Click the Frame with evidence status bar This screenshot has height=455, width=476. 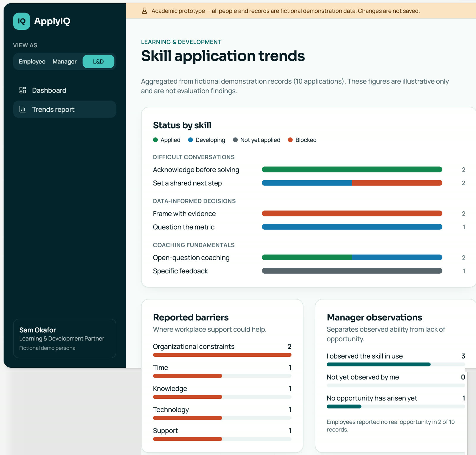point(352,214)
